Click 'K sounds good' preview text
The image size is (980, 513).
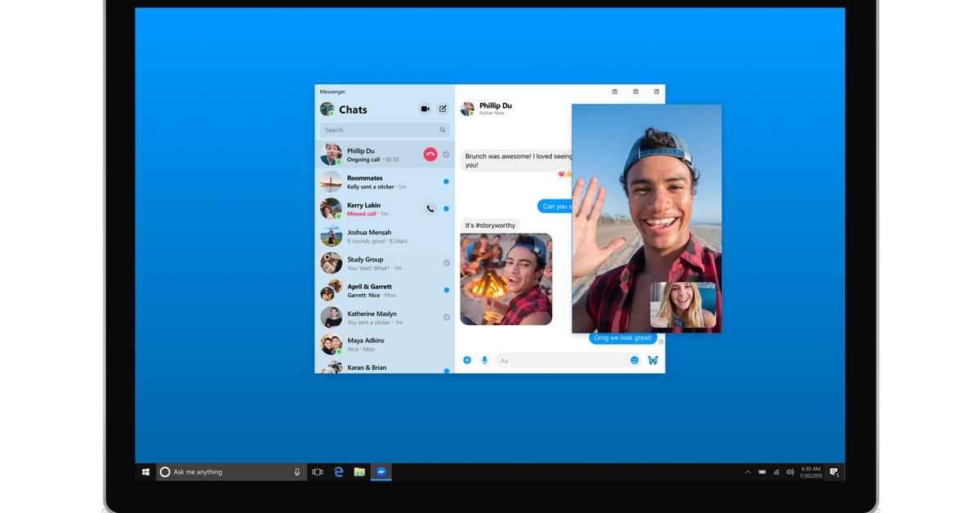366,241
